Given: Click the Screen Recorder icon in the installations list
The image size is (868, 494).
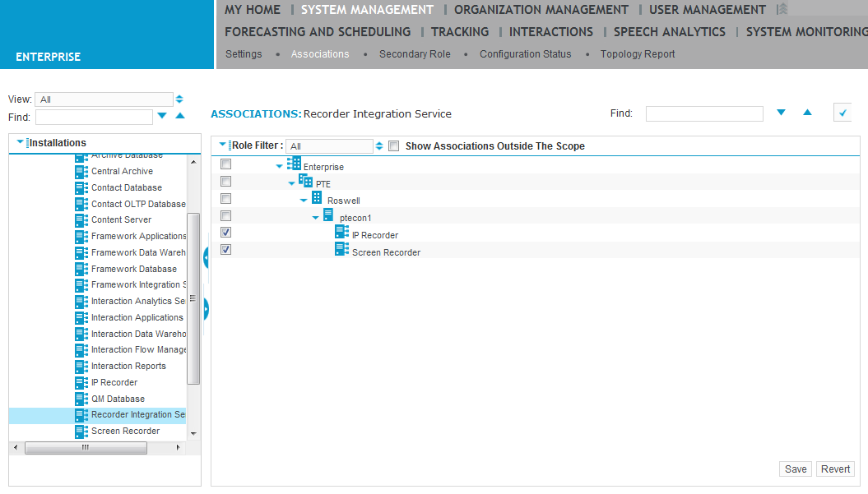Looking at the screenshot, I should [81, 431].
